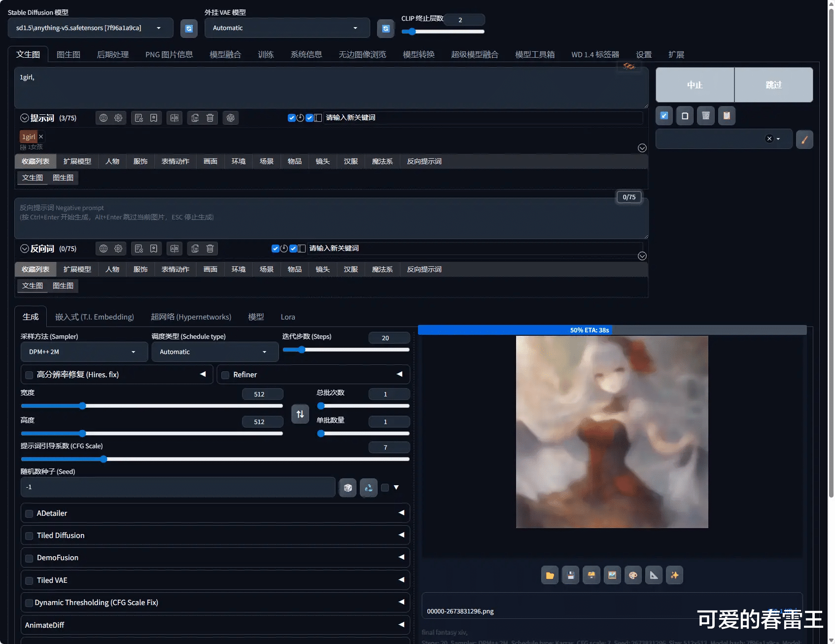Click the 跳过 skip button

(x=774, y=85)
